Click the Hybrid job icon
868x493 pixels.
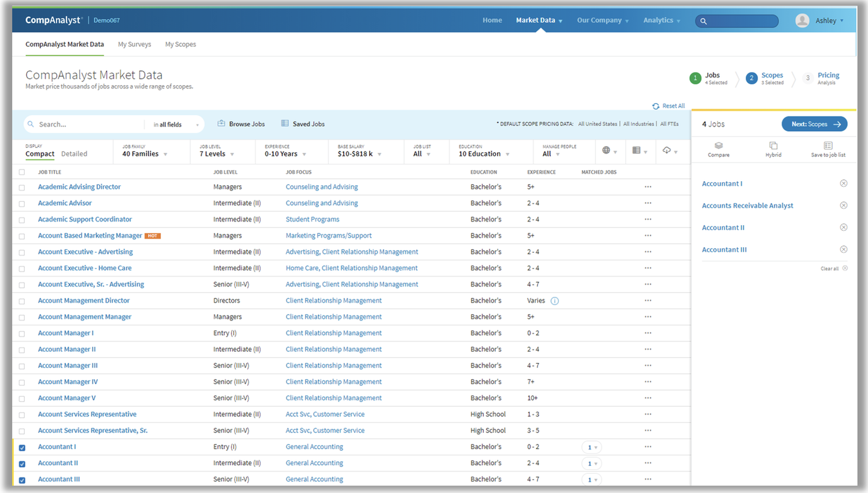773,146
